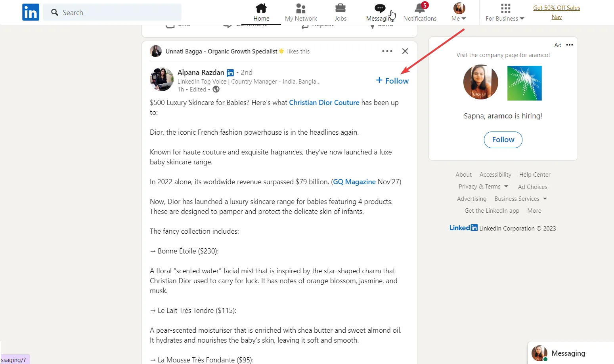
Task: Click the More footer link
Action: click(x=534, y=211)
